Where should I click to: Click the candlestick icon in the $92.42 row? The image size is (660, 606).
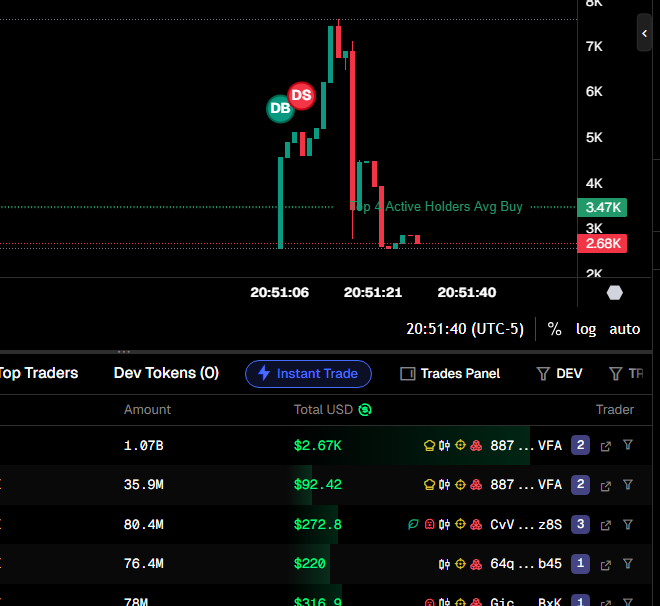[444, 485]
